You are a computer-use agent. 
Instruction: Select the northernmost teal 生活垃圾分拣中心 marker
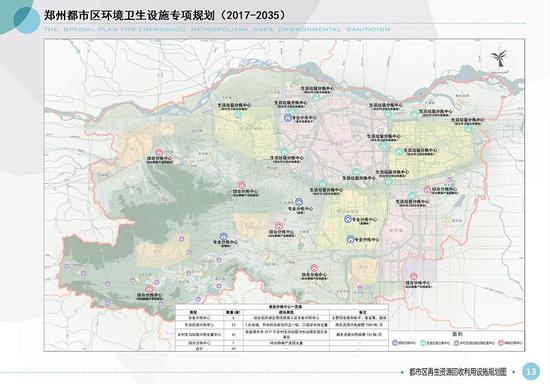[x=316, y=98]
